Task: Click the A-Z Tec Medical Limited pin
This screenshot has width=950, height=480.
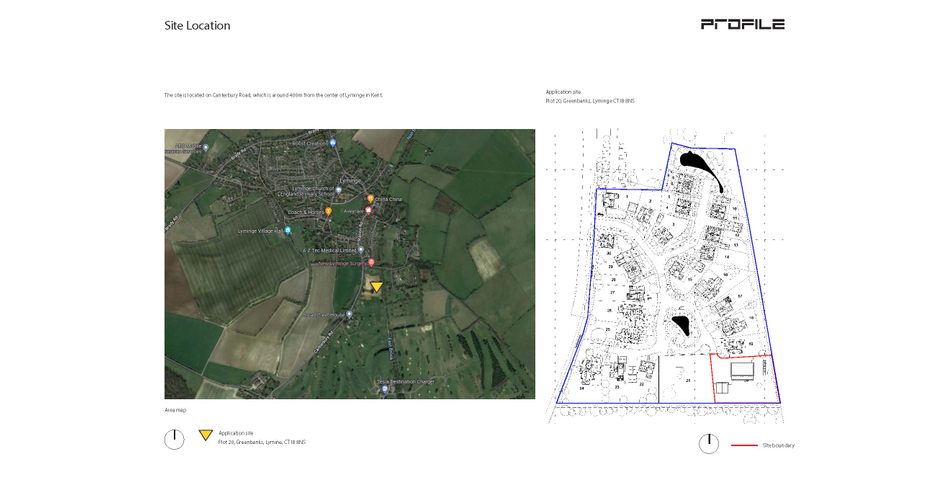Action: (361, 250)
